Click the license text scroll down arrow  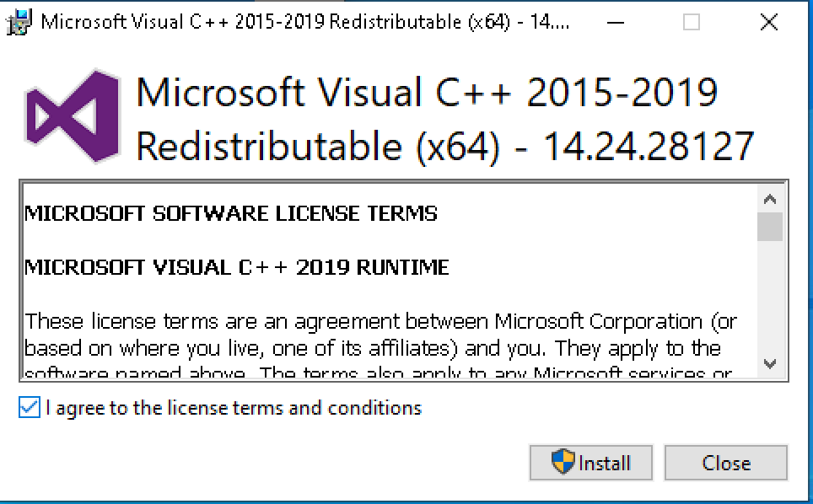click(x=770, y=363)
